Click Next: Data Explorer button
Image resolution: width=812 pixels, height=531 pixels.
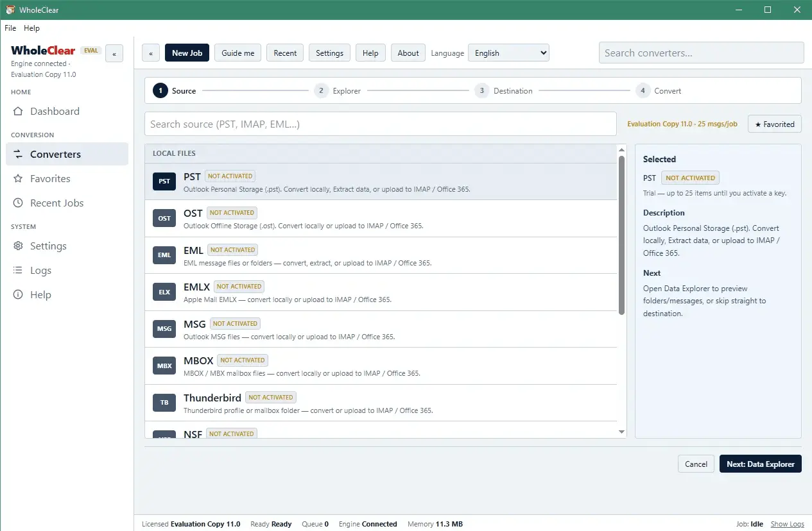pos(761,464)
